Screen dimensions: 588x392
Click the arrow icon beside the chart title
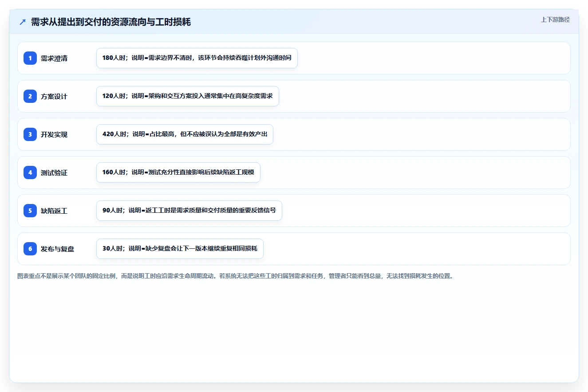[x=23, y=22]
